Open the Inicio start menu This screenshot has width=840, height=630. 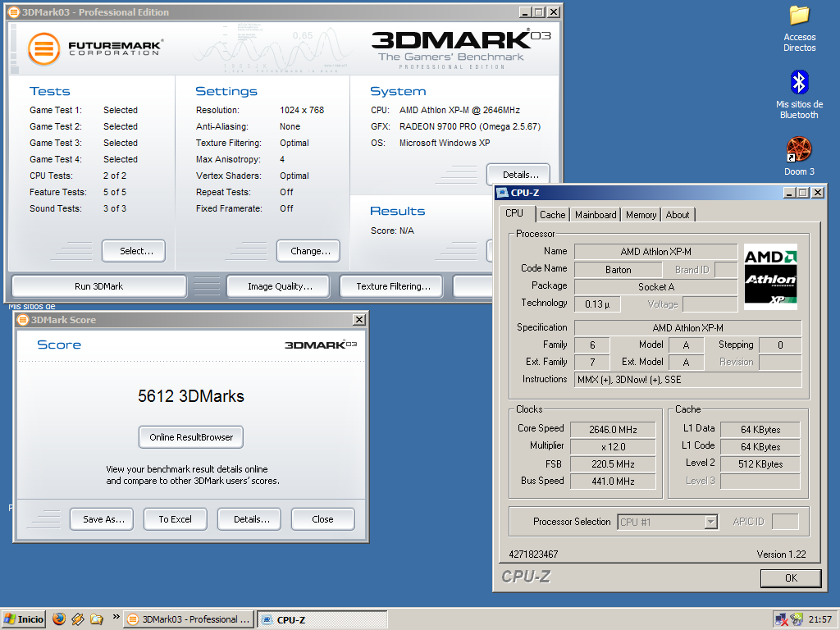24,619
